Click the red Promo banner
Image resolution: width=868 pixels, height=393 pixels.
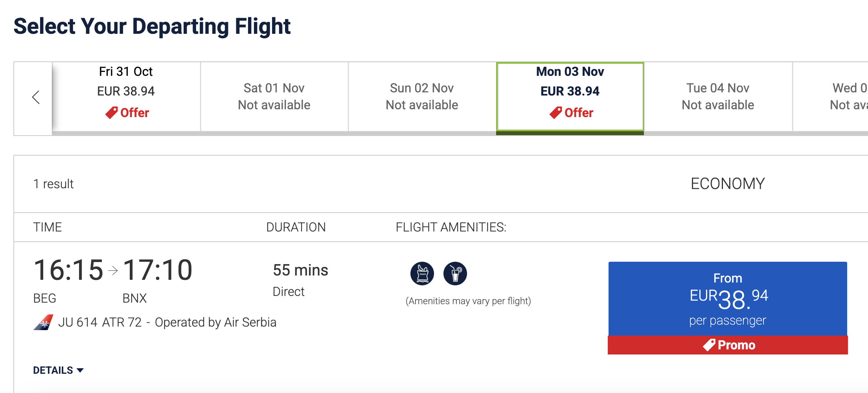click(728, 345)
